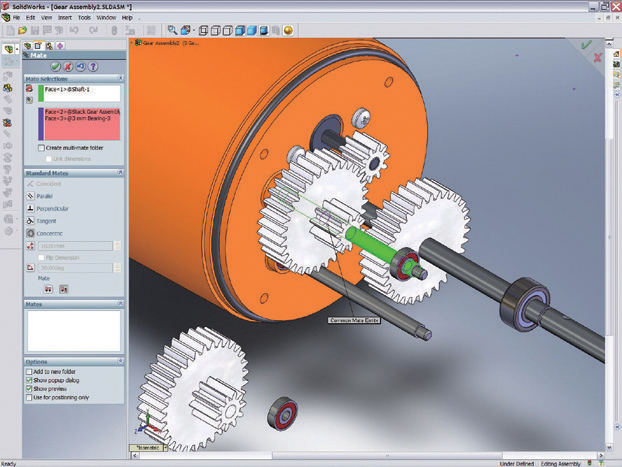Screen dimensions: 622x467
Task: Click the empty Mates list box
Action: tap(73, 330)
